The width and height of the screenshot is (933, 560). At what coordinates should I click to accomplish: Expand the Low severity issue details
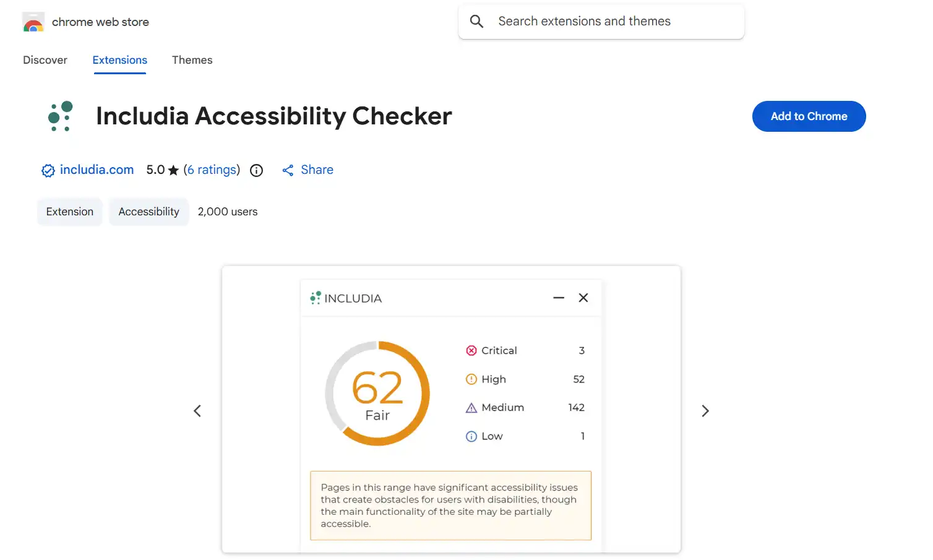click(525, 436)
